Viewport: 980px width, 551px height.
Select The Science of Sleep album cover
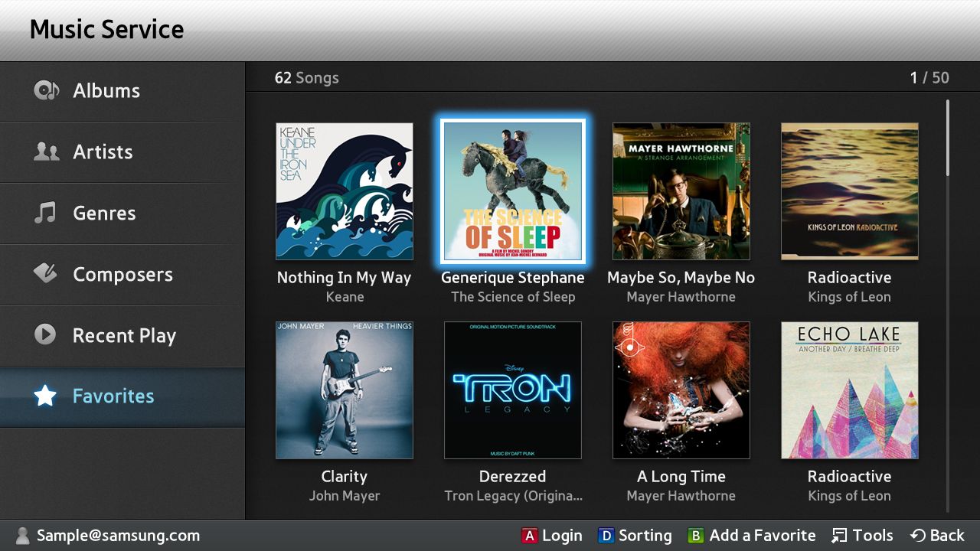[x=513, y=191]
